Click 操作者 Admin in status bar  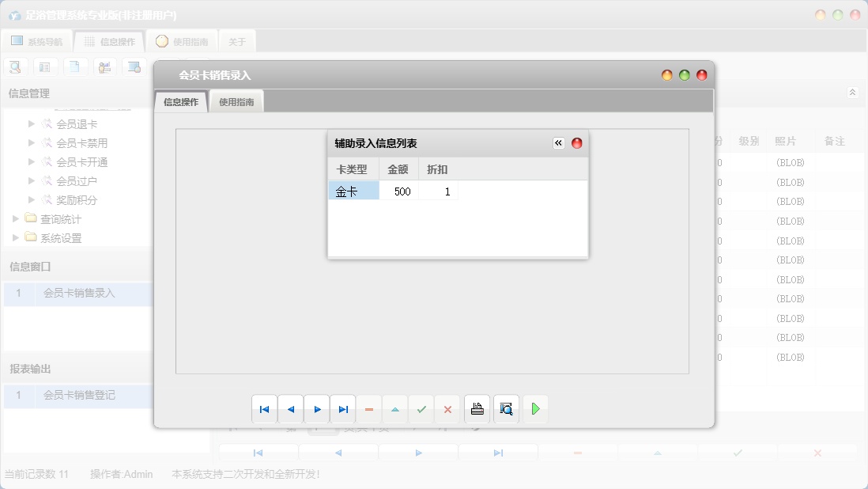[x=121, y=474]
